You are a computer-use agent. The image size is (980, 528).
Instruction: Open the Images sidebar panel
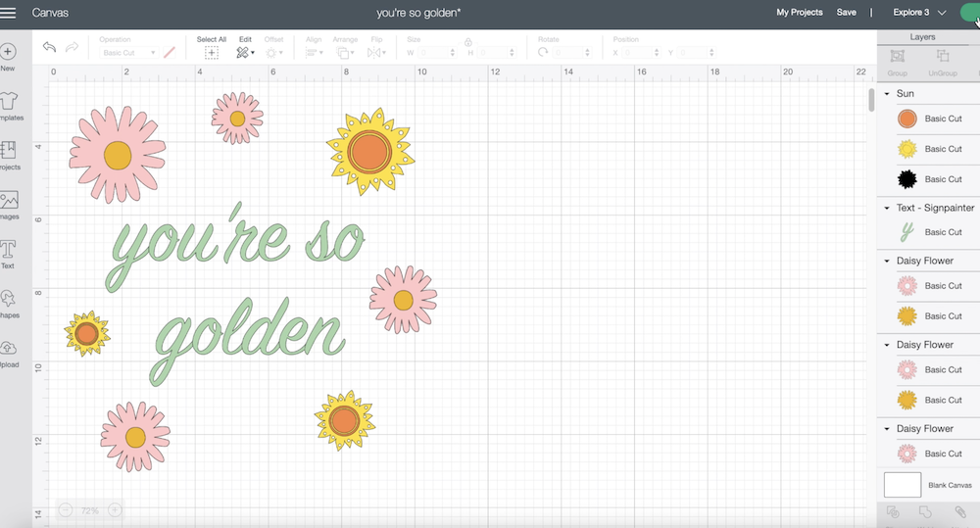click(x=9, y=205)
